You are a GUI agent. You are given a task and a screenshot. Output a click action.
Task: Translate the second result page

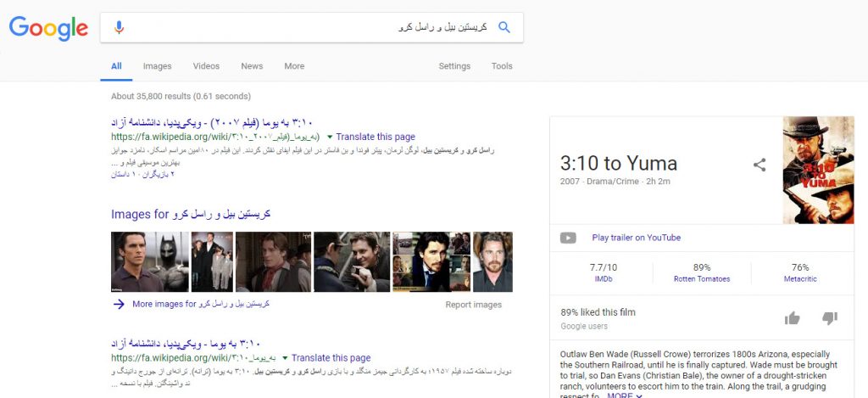click(331, 358)
